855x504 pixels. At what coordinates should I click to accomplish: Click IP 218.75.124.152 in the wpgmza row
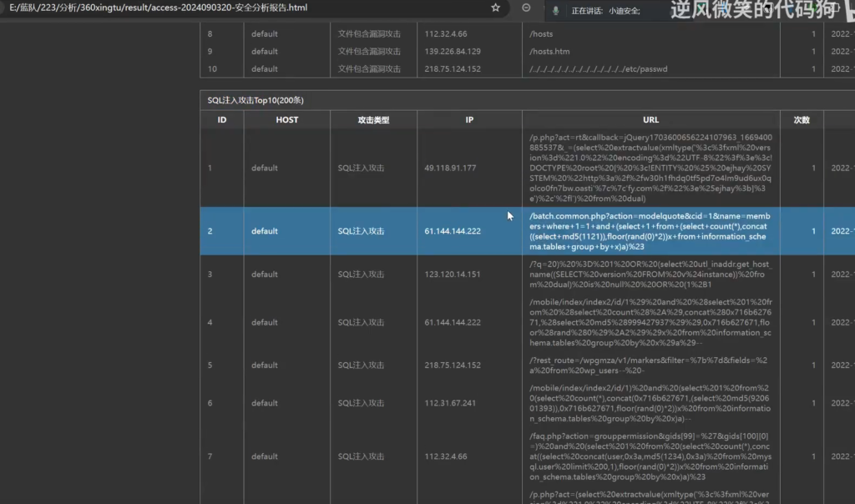pos(453,365)
